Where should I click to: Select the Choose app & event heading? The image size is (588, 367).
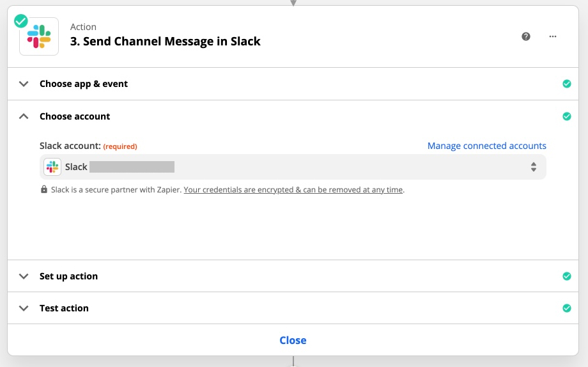point(84,84)
